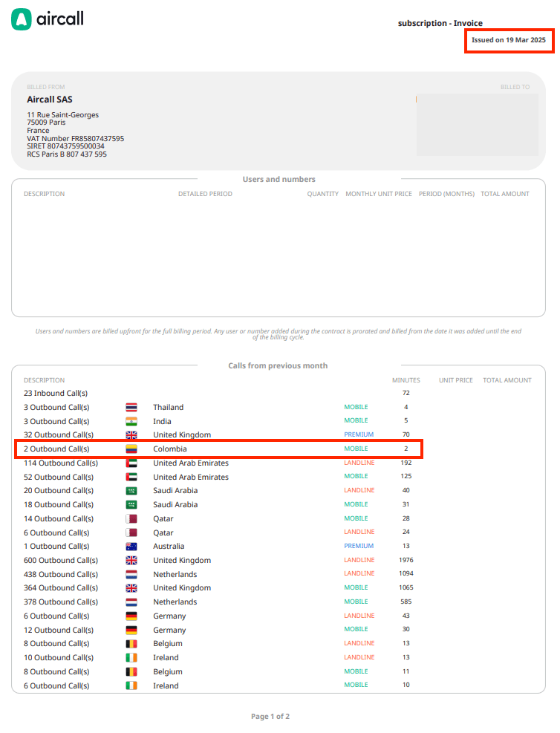Click the "23 Inbound Call(s)" row description
Screen dimensions: 560x733
[56, 393]
